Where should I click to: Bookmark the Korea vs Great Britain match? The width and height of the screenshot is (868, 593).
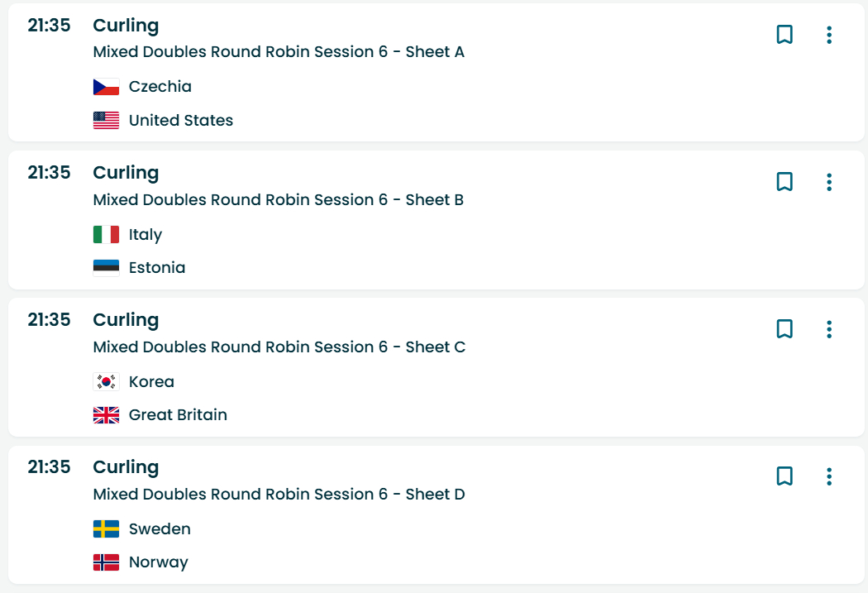(785, 329)
